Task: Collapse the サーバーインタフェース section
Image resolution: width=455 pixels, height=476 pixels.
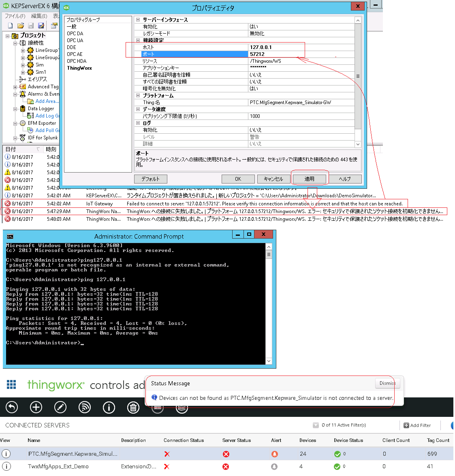Action: [x=138, y=20]
